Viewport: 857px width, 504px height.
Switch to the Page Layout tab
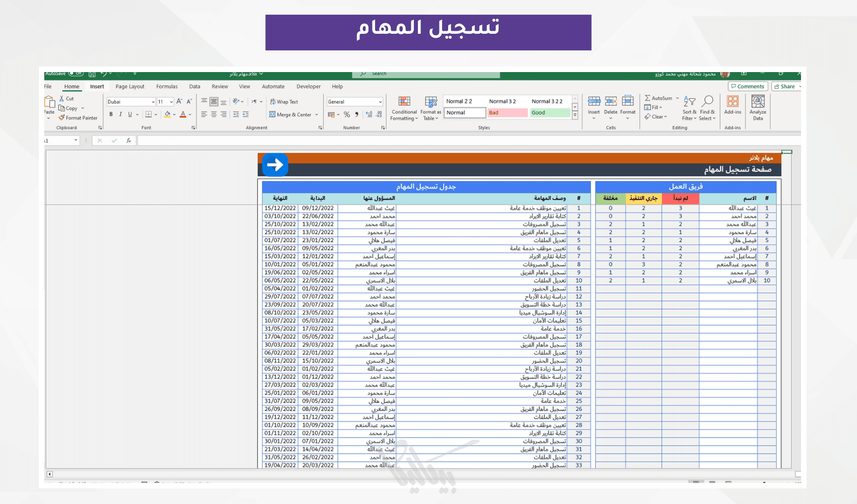[x=130, y=87]
